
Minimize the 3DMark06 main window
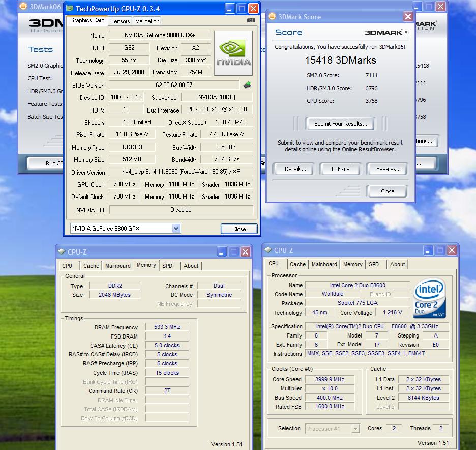(x=416, y=7)
